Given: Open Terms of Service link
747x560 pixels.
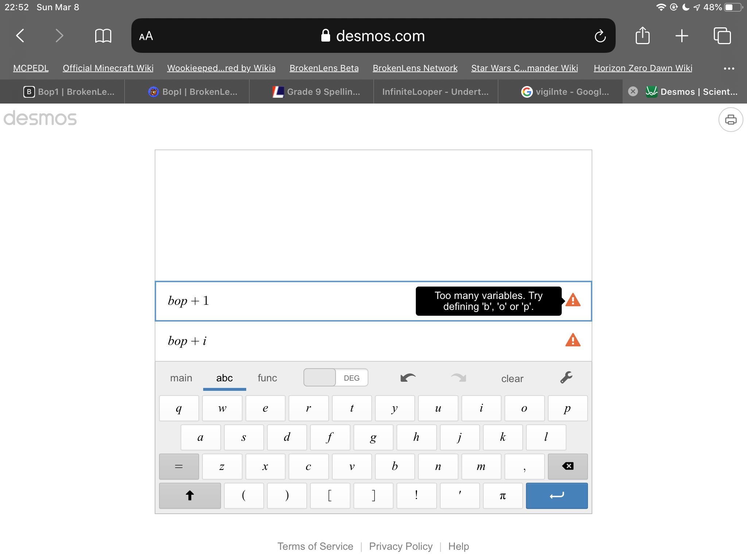Looking at the screenshot, I should (315, 546).
